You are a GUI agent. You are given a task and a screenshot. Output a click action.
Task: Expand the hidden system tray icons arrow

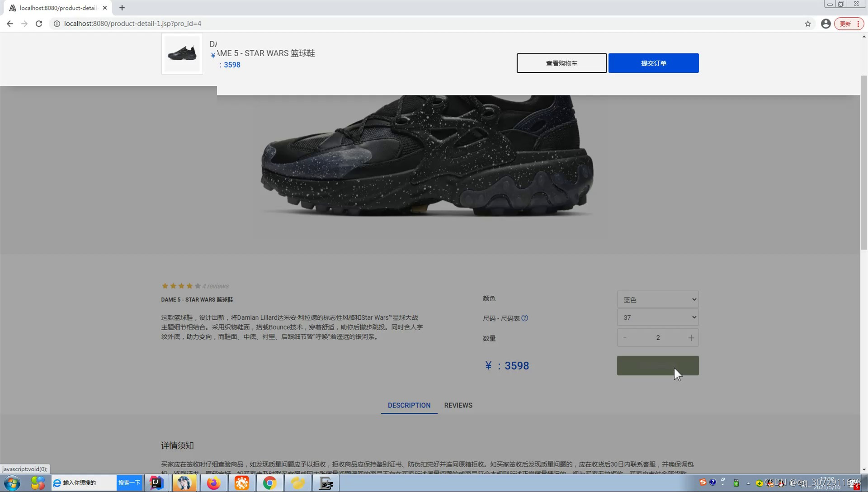click(748, 483)
